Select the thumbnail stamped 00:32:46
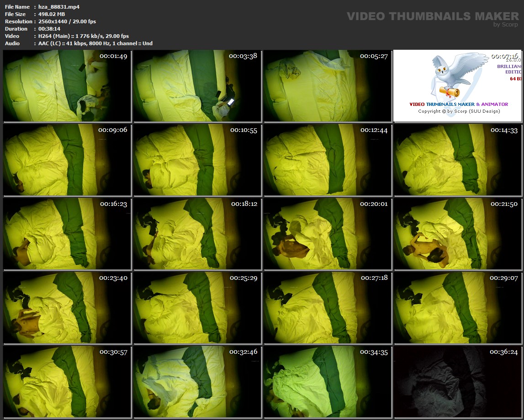 (197, 382)
